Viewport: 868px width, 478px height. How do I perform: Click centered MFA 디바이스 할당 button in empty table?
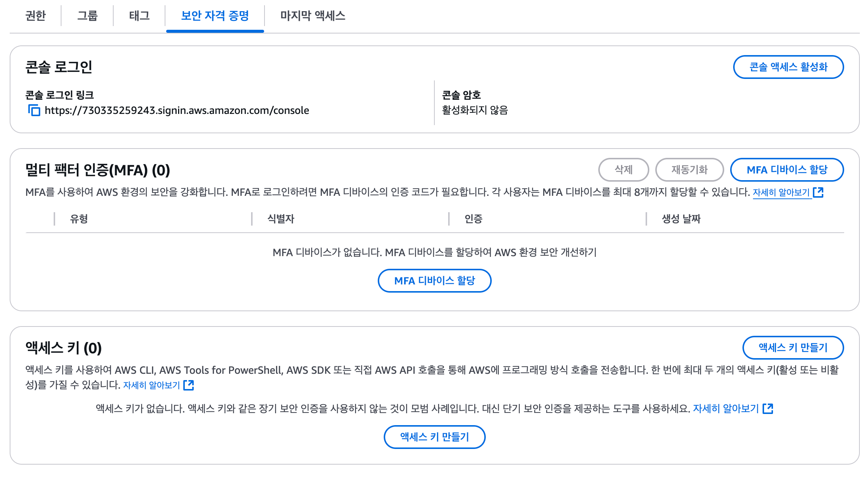point(434,281)
